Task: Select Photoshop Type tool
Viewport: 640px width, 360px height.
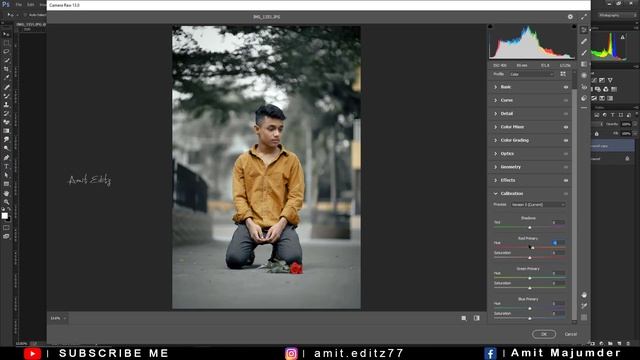Action: (6, 166)
